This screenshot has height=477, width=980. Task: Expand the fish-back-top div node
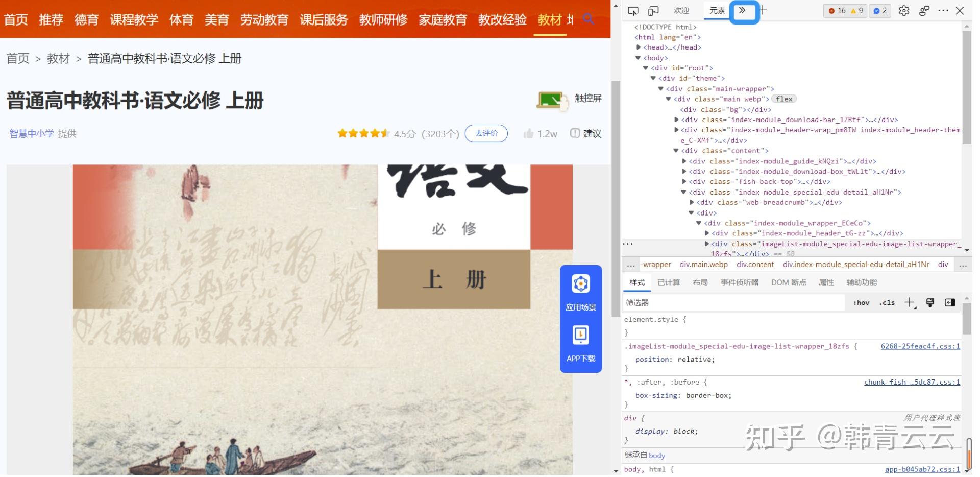[684, 182]
